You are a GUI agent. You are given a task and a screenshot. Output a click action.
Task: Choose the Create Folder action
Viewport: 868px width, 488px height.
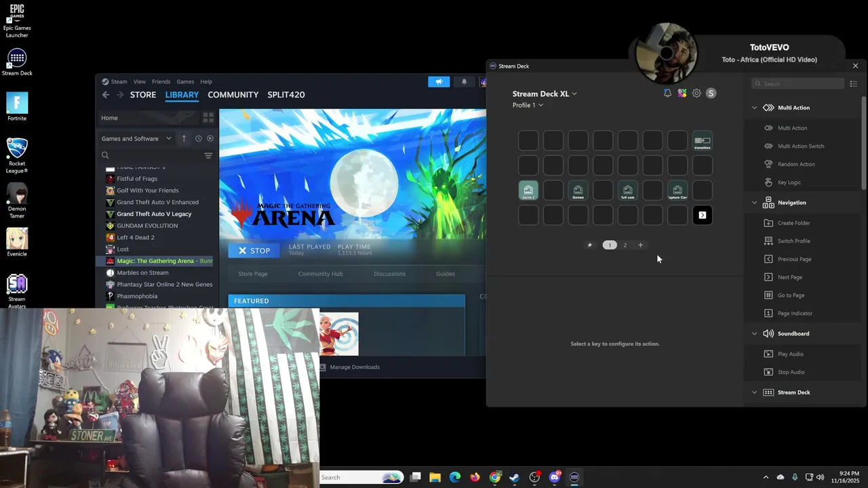point(793,223)
